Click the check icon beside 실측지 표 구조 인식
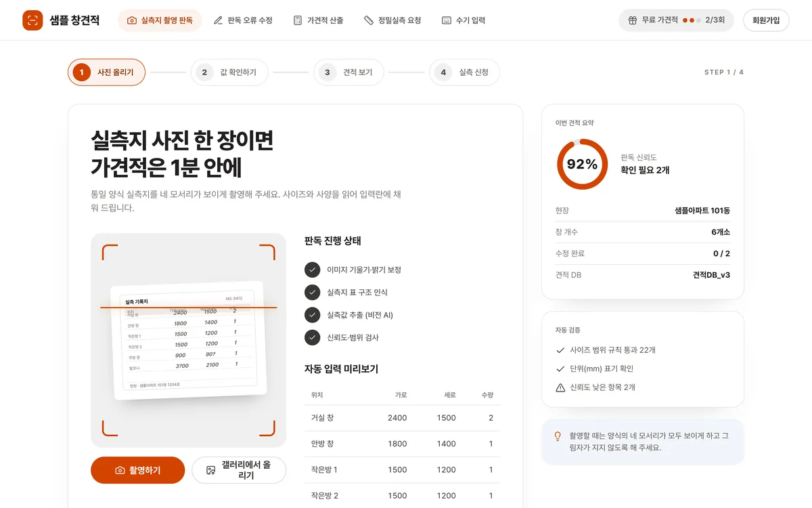The width and height of the screenshot is (812, 508). 312,292
